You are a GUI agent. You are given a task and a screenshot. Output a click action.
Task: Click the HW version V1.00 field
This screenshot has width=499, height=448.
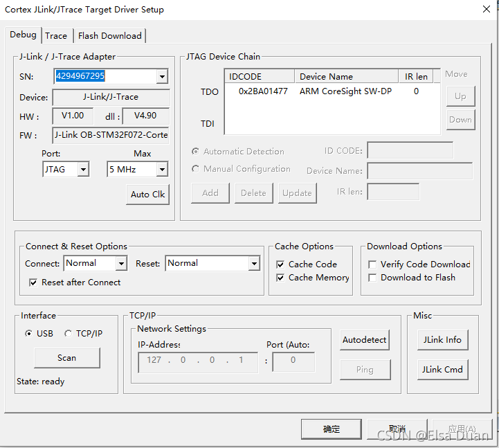(73, 116)
